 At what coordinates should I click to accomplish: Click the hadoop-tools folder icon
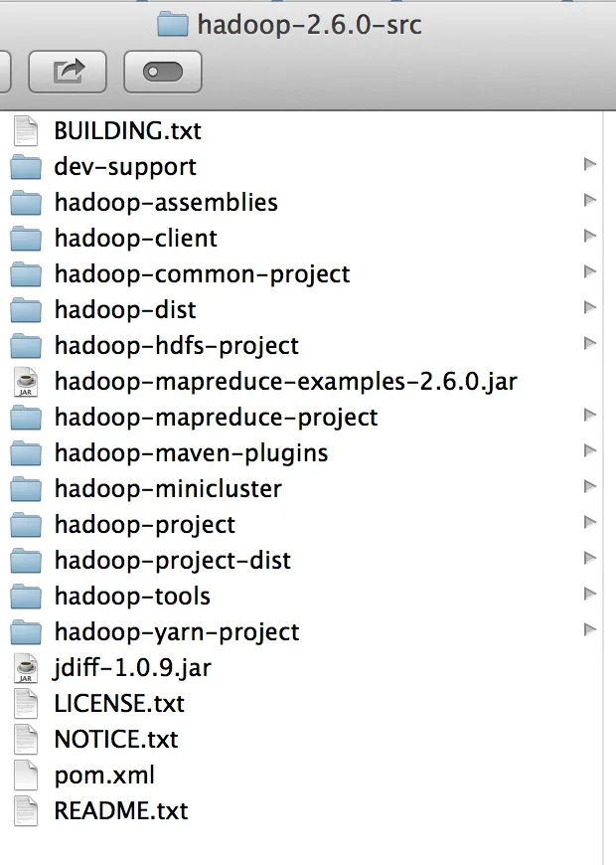pos(26,597)
